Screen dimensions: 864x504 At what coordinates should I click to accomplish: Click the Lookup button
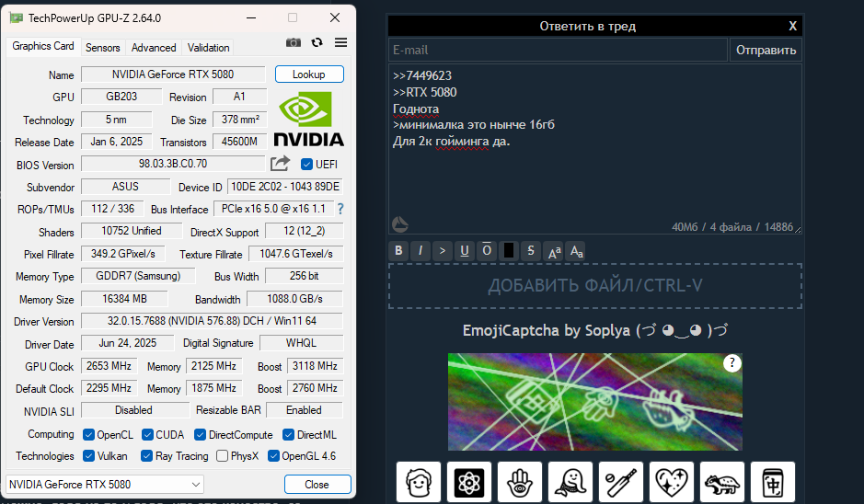[309, 74]
